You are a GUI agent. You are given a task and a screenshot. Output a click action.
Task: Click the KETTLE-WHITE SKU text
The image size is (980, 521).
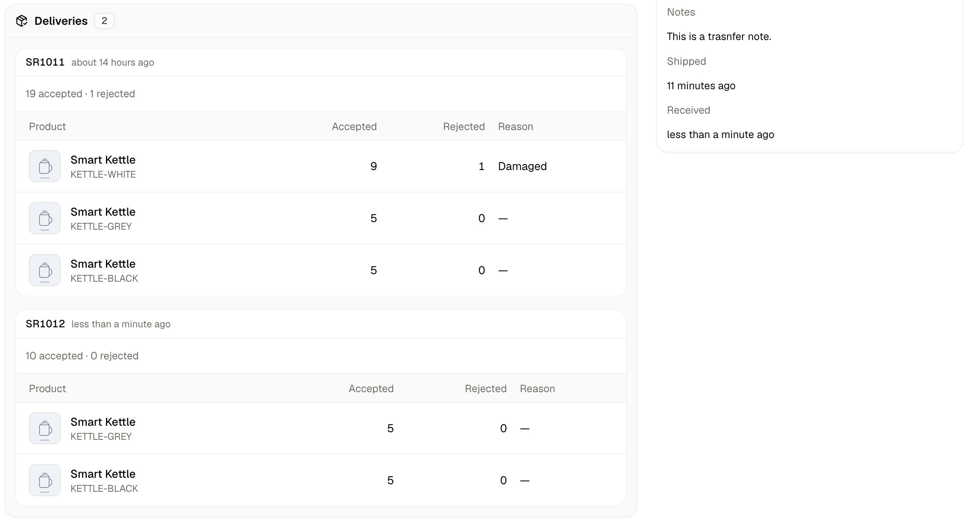103,174
